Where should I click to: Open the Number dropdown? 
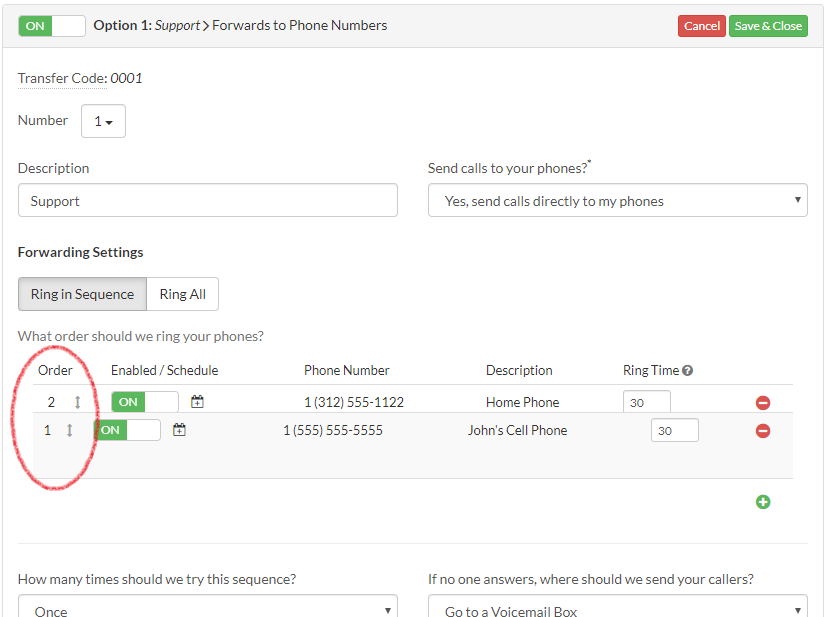(105, 120)
